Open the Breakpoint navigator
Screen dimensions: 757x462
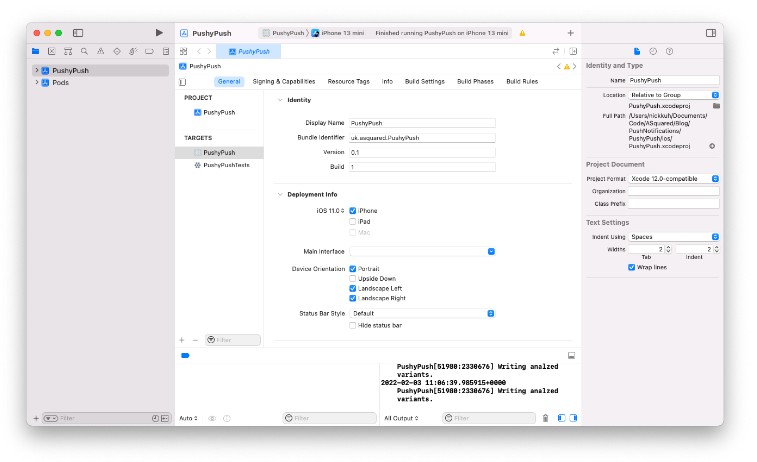tap(149, 51)
